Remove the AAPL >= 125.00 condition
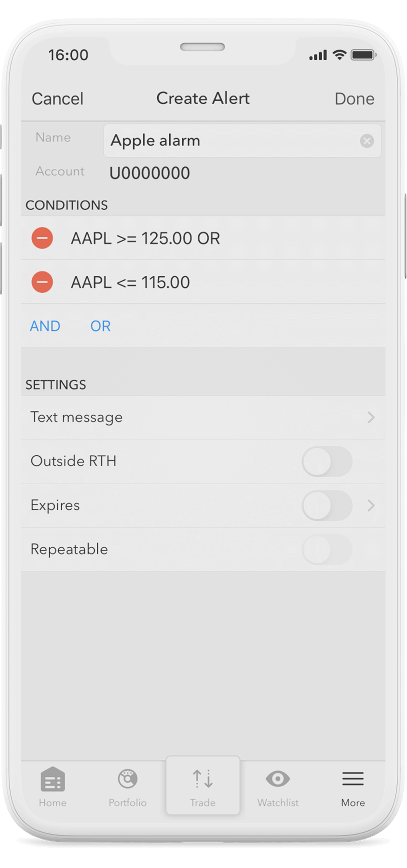Screen dimensions: 407x868 (42, 238)
